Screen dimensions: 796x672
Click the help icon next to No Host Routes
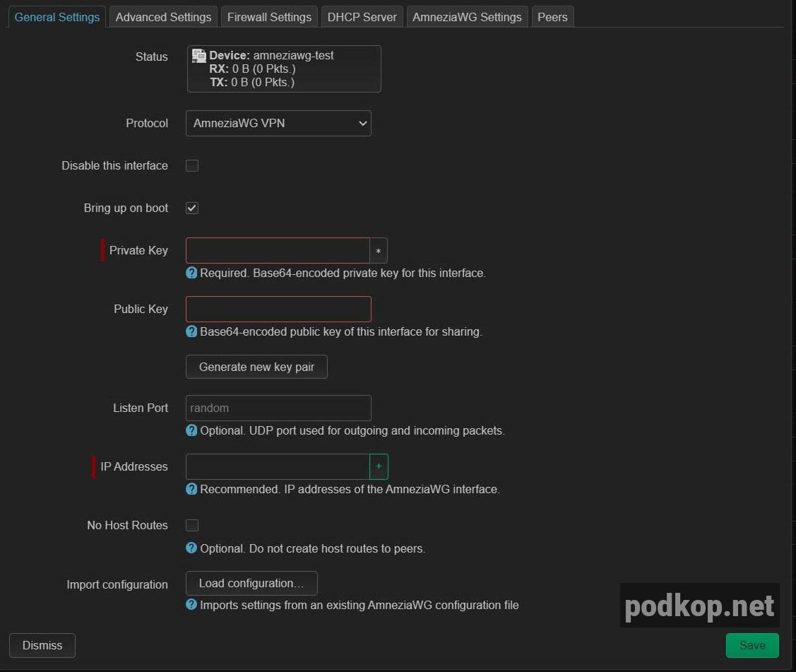191,548
